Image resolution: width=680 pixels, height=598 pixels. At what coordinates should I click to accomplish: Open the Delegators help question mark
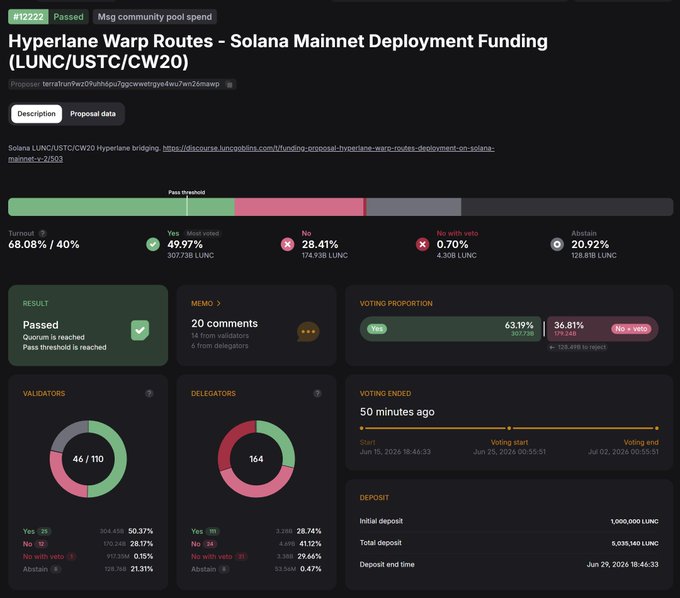[317, 393]
